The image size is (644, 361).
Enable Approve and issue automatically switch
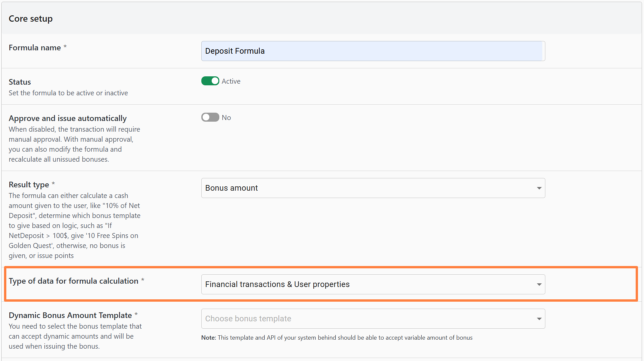210,117
